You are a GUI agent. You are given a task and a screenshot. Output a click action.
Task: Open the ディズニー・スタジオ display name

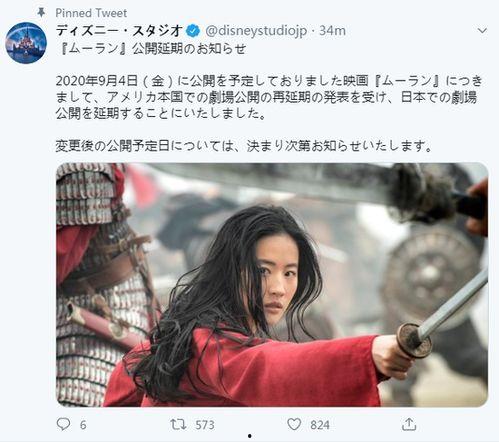[119, 31]
